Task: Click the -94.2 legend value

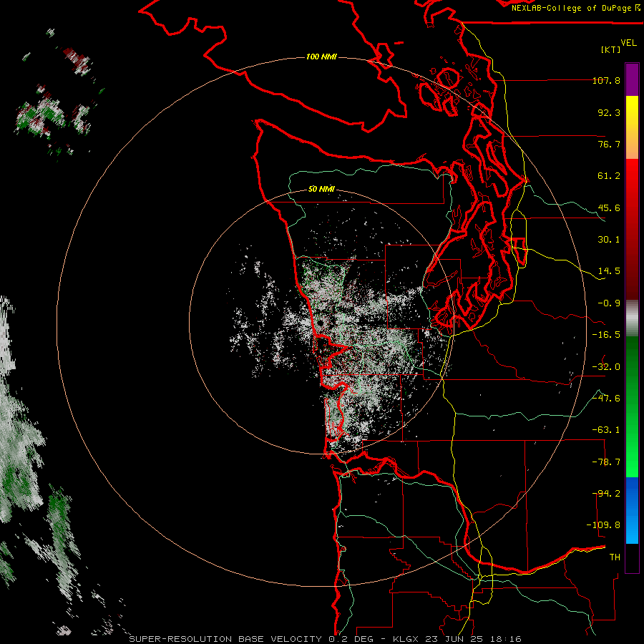Action: [x=606, y=494]
